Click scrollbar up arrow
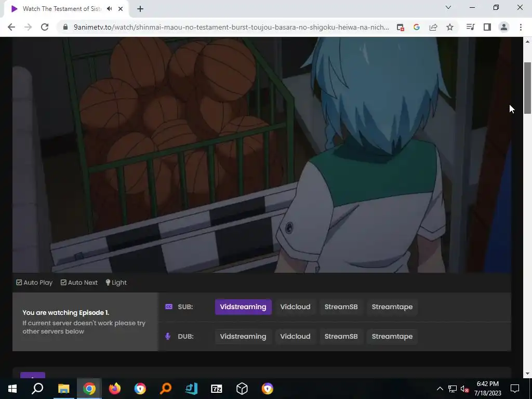This screenshot has width=532, height=399. (527, 42)
